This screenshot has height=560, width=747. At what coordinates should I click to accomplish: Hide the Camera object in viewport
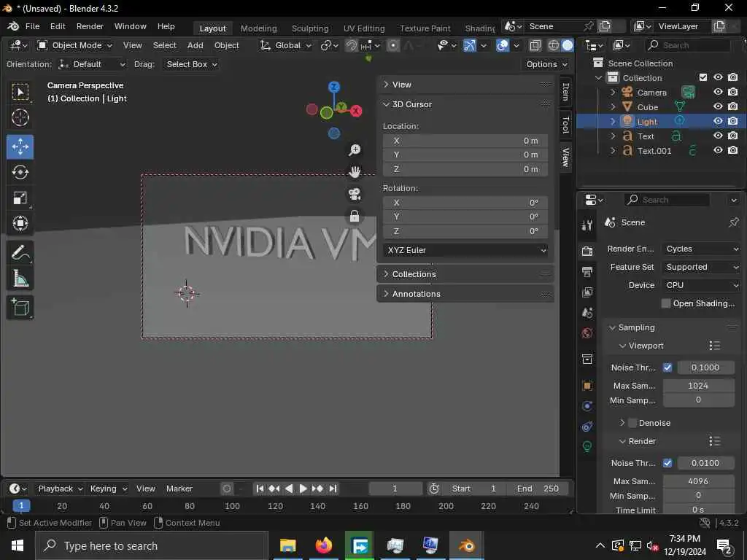click(718, 92)
